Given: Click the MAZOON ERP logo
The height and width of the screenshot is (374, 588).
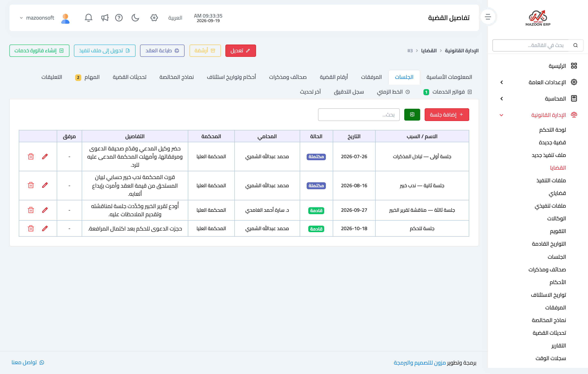Looking at the screenshot, I should pyautogui.click(x=538, y=18).
